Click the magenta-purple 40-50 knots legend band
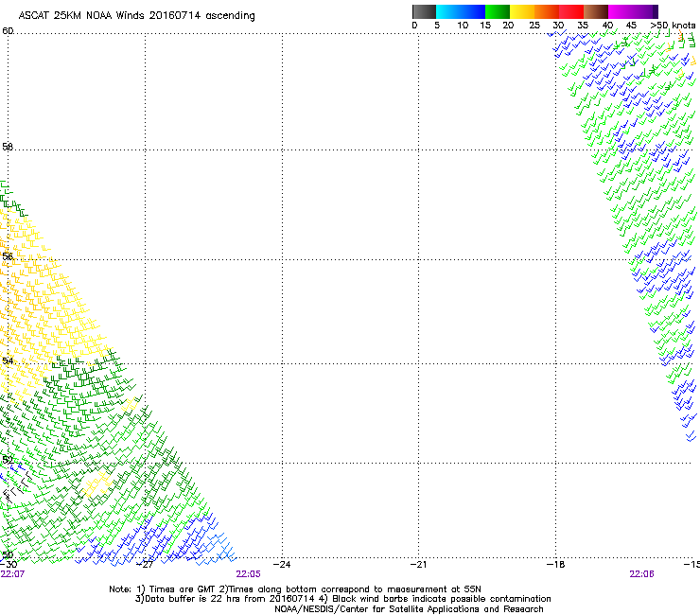 point(633,11)
